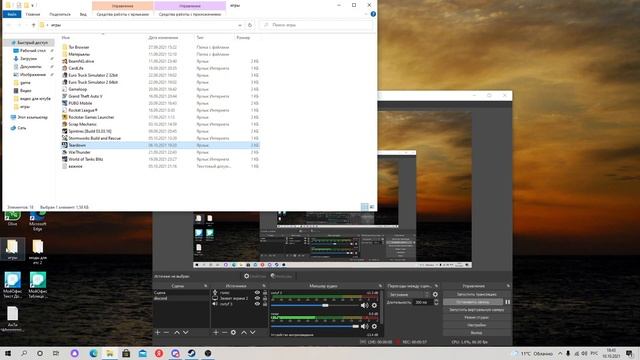Lock the 'Захват экрана 2' source
640x360 pixels.
(264, 298)
